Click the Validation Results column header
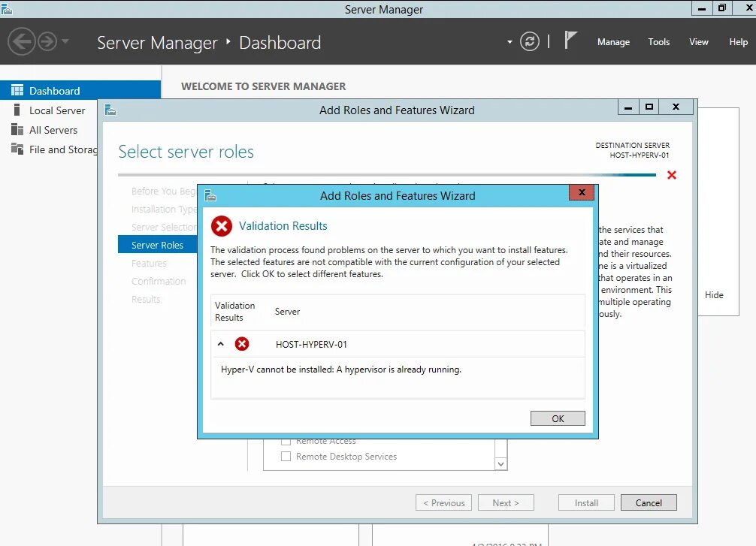 234,312
